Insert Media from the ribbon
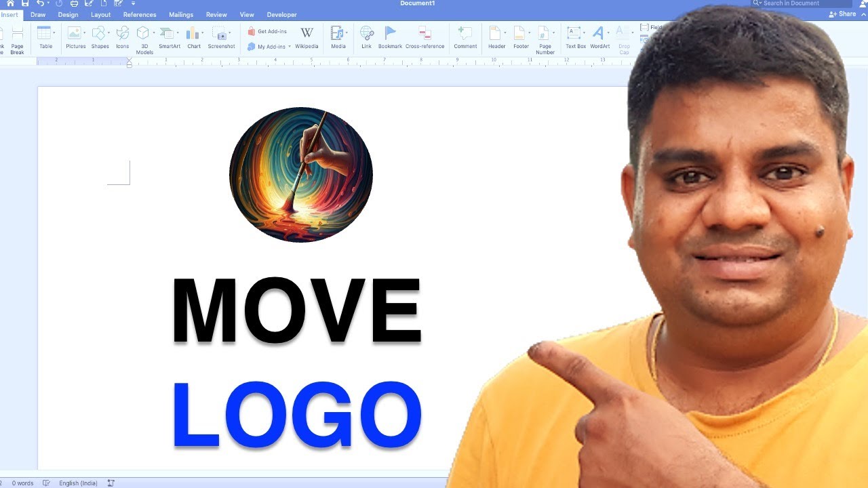Screen dimensions: 868x488 [338, 37]
